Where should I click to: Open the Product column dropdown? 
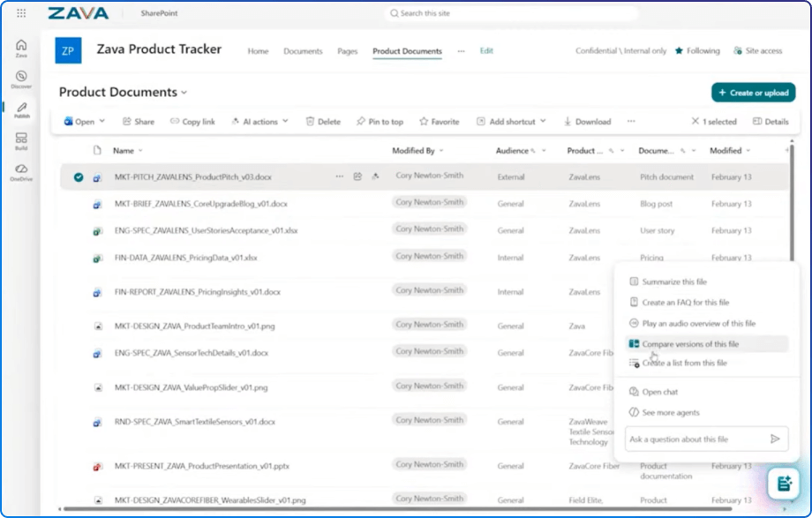pos(622,151)
